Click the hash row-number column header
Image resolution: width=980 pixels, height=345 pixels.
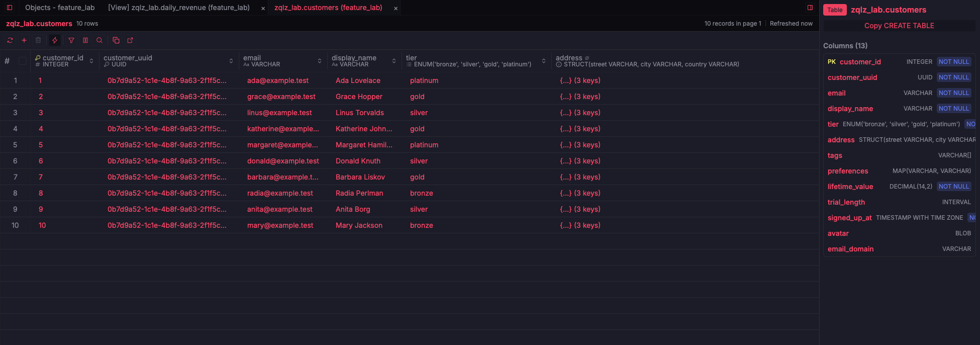7,61
